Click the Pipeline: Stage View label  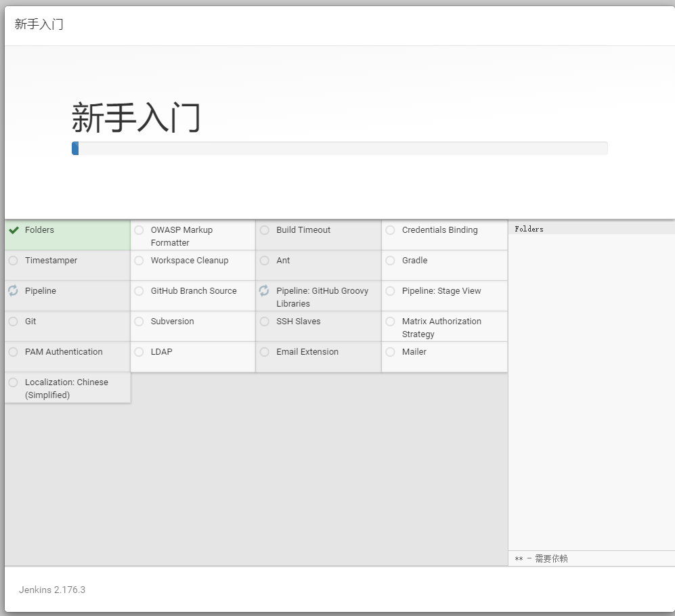click(441, 291)
